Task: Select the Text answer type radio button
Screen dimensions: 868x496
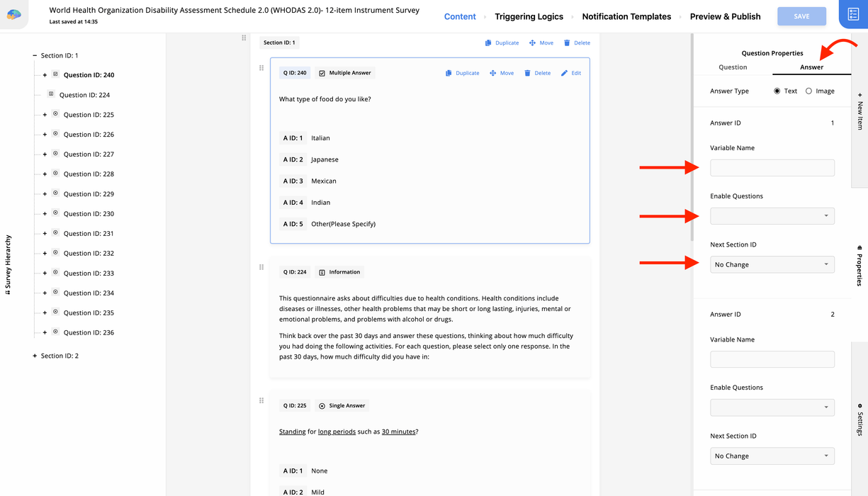Action: click(x=777, y=91)
